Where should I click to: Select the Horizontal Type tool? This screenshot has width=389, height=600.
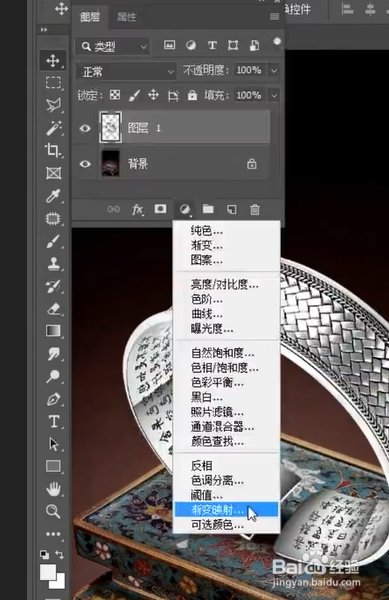(x=53, y=421)
